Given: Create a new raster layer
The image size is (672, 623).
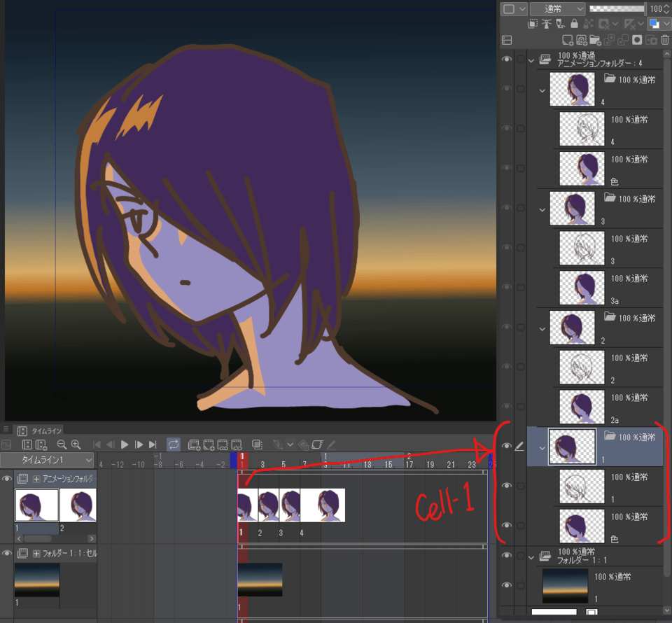Looking at the screenshot, I should click(568, 40).
